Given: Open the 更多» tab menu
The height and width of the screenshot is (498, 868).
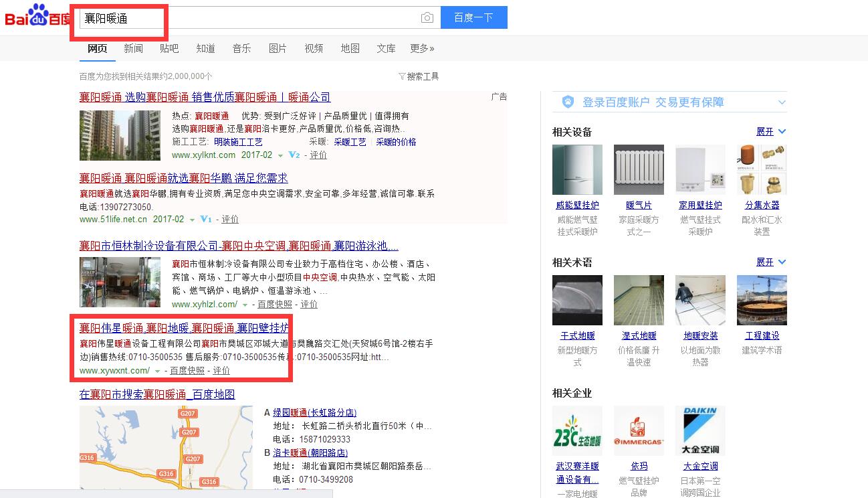Looking at the screenshot, I should [x=422, y=48].
